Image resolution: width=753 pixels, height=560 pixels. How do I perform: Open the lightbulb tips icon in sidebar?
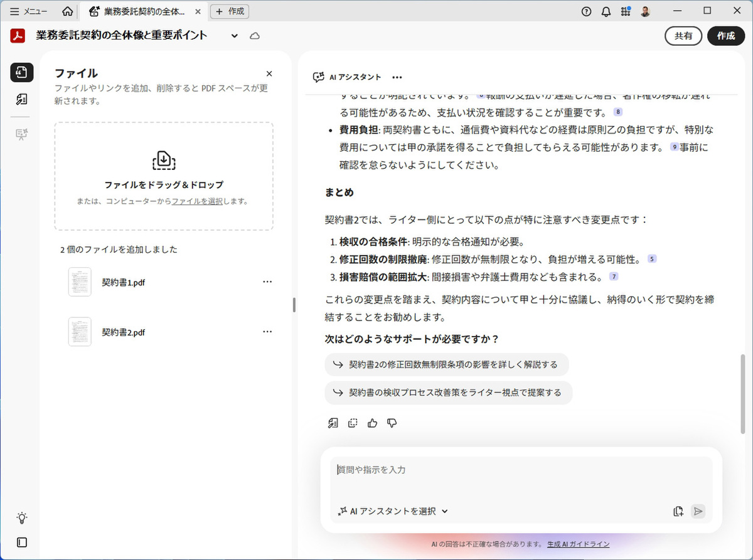click(22, 518)
